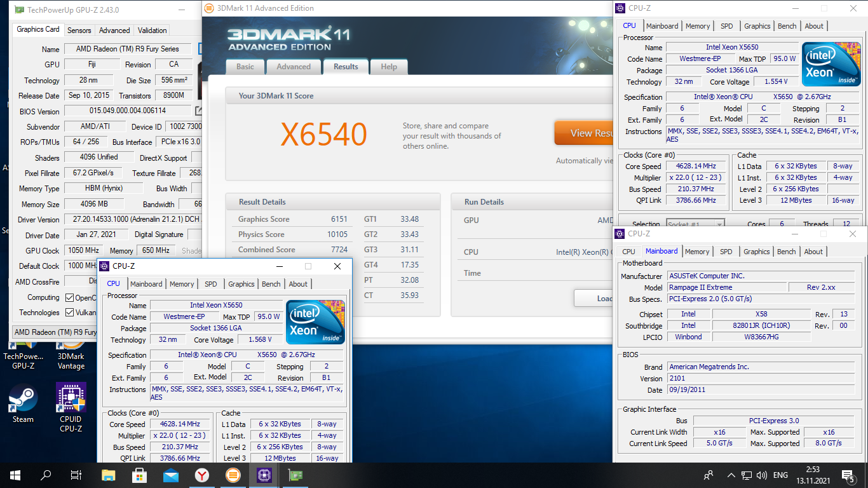Click title icon of CPU-Z Mainboard window
868x488 pixels.
coord(620,234)
